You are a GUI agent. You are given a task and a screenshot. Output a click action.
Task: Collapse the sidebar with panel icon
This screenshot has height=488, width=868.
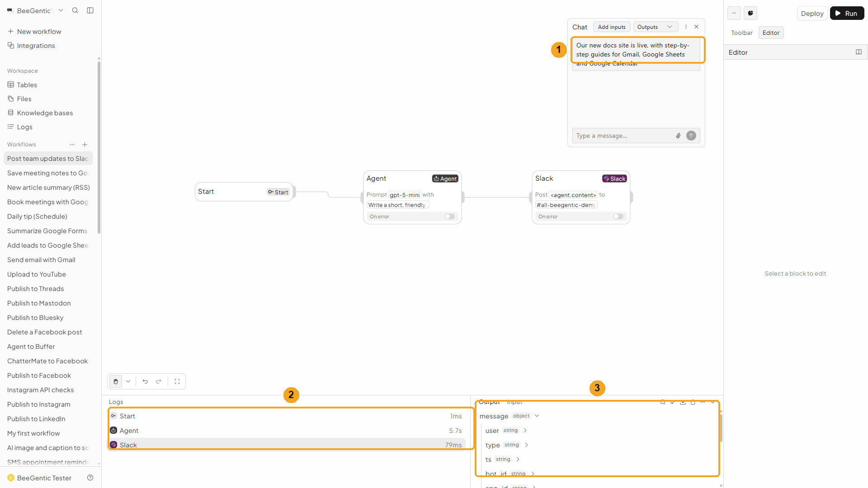coord(90,10)
